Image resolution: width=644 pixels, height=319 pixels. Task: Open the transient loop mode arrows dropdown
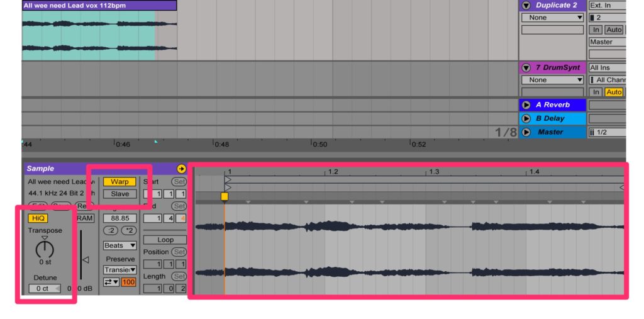111,282
